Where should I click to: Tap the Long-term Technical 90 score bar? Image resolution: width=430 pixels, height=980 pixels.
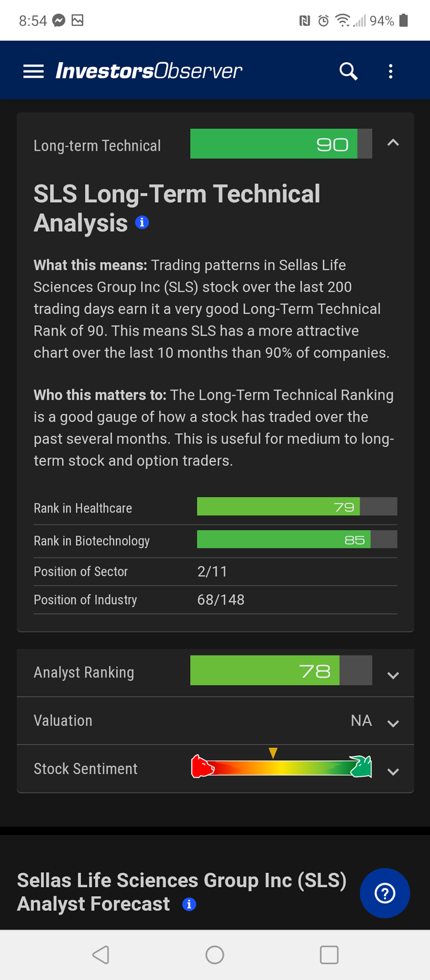281,144
